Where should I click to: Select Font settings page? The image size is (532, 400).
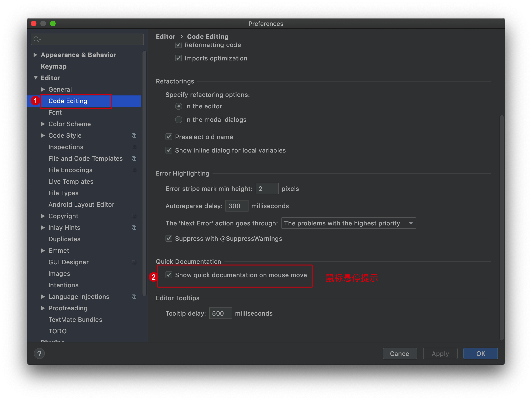(55, 112)
